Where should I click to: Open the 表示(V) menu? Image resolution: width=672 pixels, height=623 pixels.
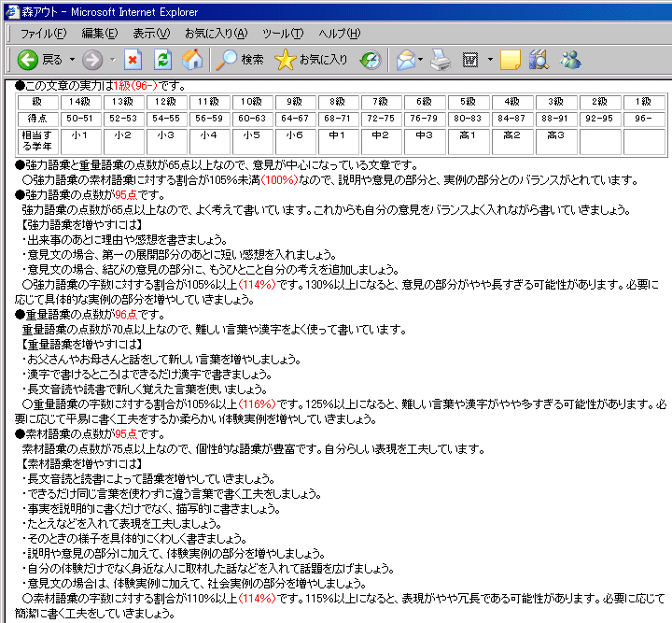pos(151,33)
